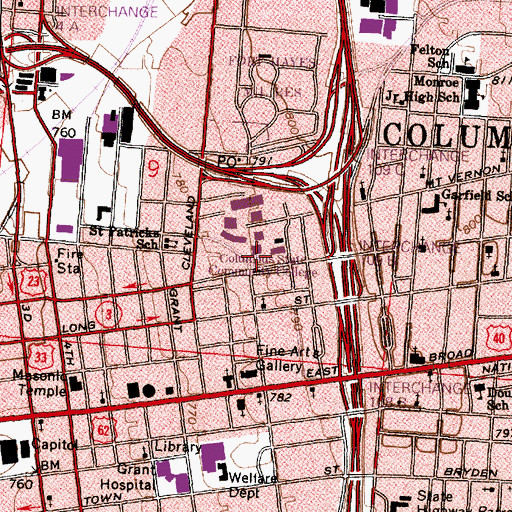The width and height of the screenshot is (512, 512).
Task: Click the INTERCHANGE 4 A label
Action: coord(106,19)
